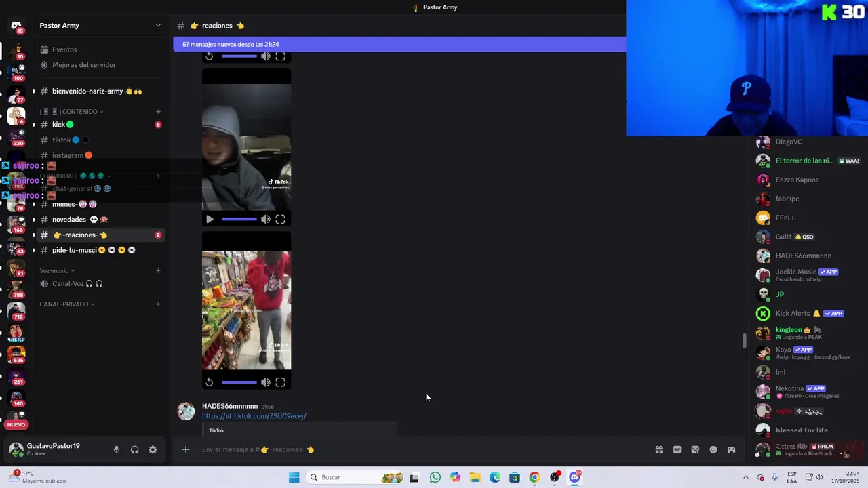
Task: Open the novedades channel
Action: point(100,220)
